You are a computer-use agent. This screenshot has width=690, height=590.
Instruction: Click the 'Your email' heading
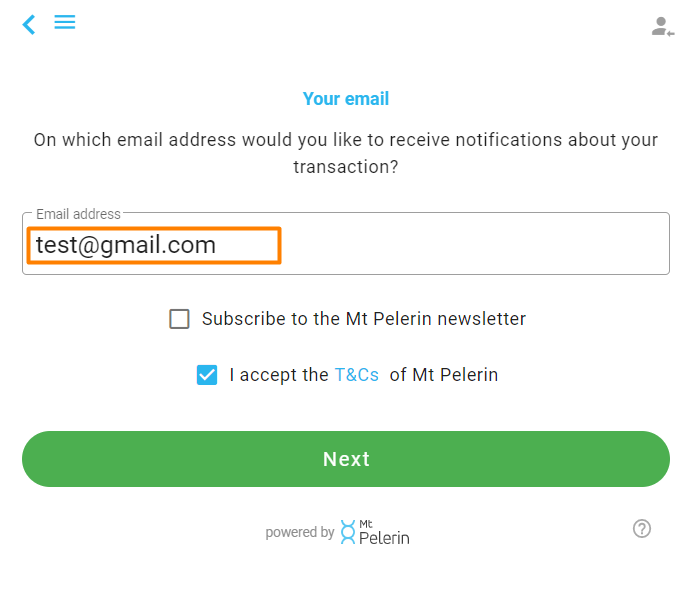tap(346, 99)
